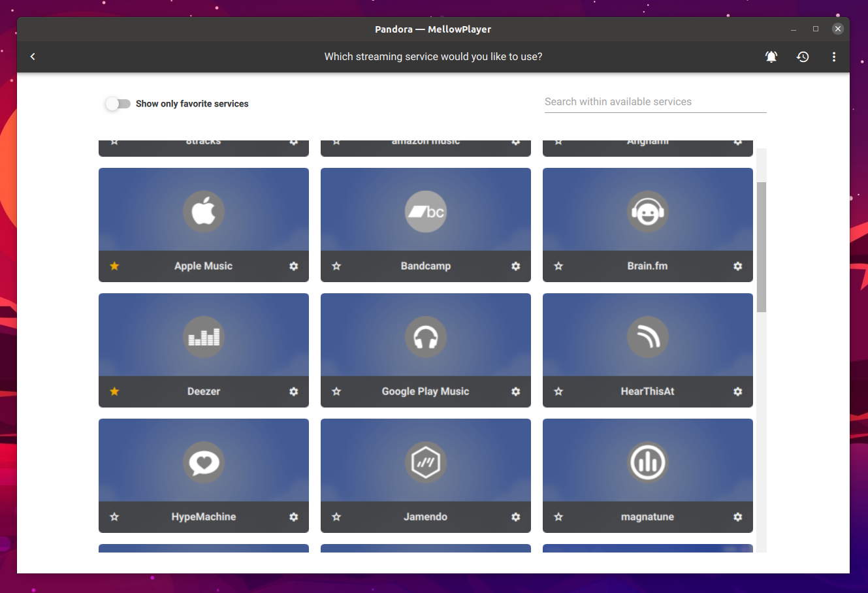Go back using the left arrow
868x593 pixels.
click(33, 57)
